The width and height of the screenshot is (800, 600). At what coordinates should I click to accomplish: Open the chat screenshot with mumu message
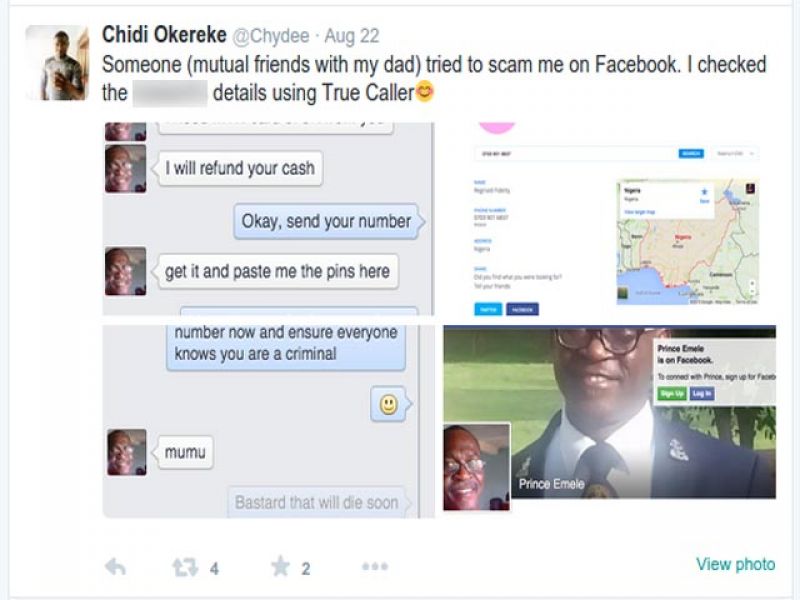point(268,421)
